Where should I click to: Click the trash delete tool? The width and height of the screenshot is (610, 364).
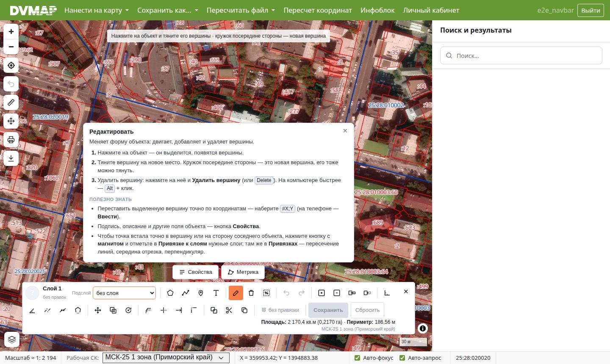pyautogui.click(x=251, y=293)
